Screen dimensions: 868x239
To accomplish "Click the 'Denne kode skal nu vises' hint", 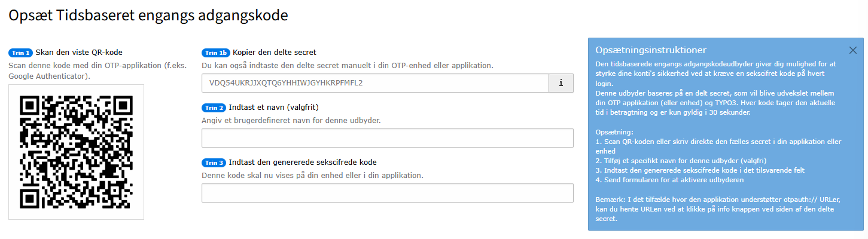I will point(312,175).
